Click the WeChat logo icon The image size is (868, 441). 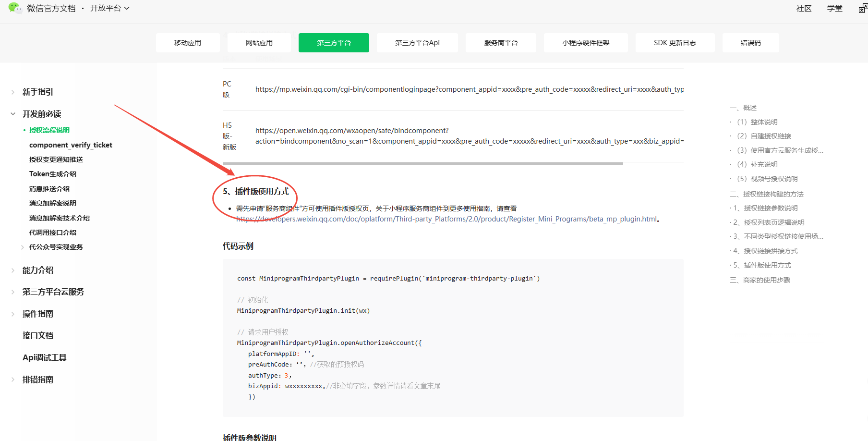(x=15, y=8)
